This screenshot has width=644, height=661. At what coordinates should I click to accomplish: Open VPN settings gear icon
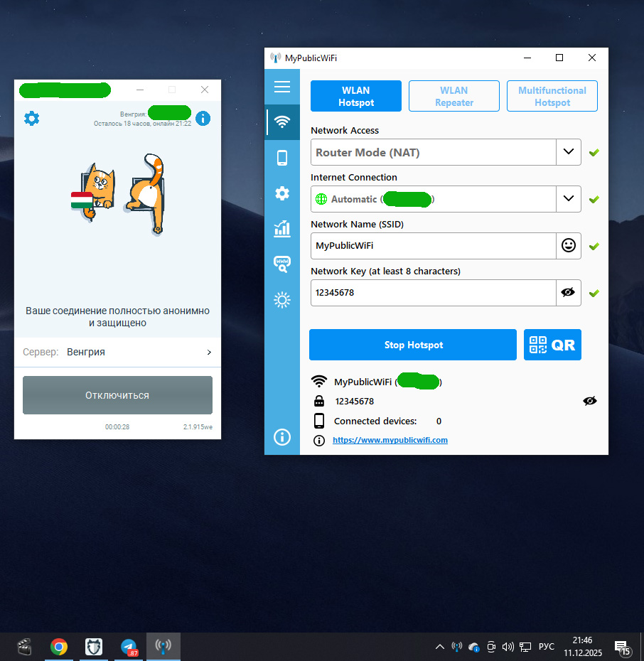(31, 119)
